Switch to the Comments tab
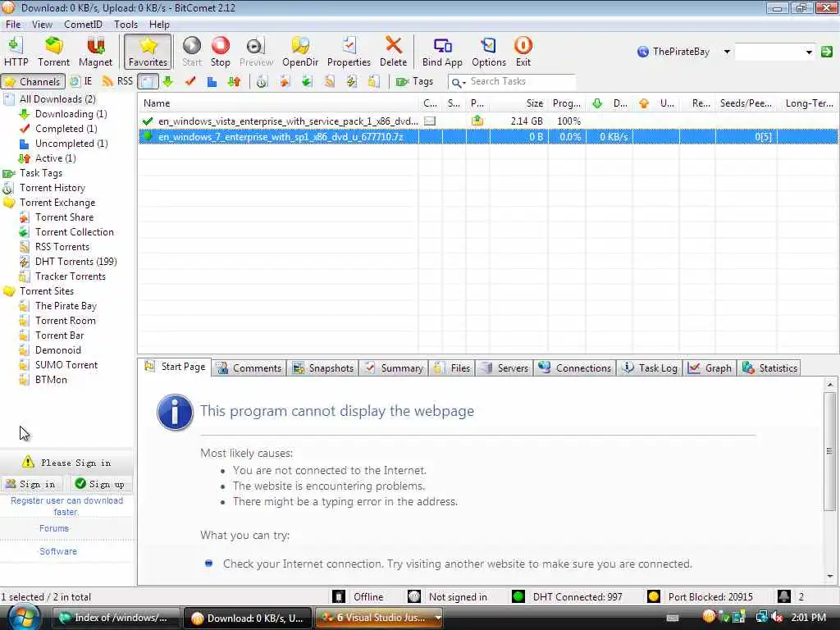Image resolution: width=840 pixels, height=630 pixels. (x=249, y=368)
